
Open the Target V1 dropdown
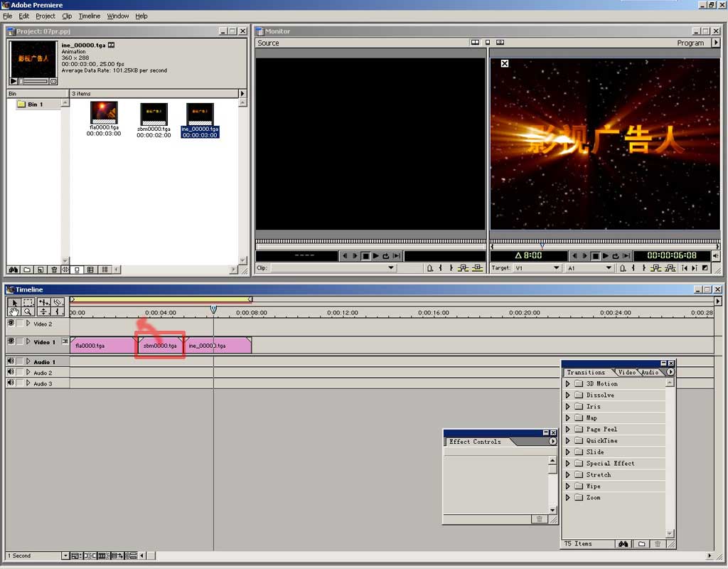pos(556,268)
